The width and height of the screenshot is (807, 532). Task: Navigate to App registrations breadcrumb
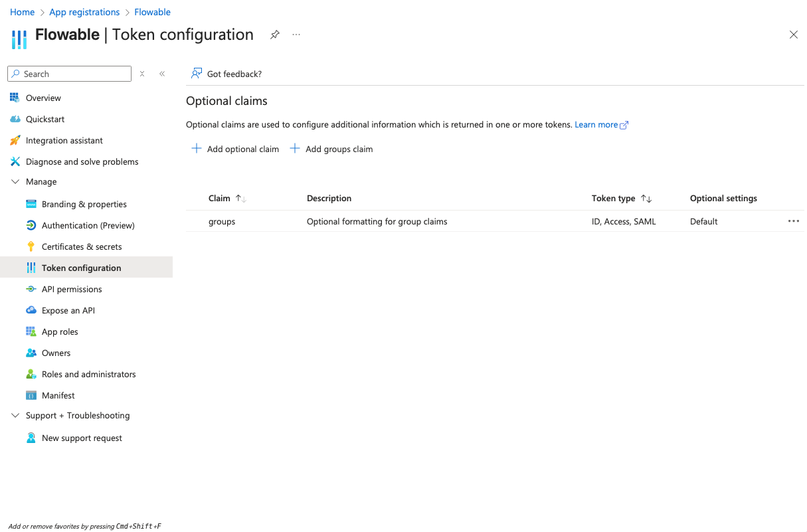pos(84,12)
